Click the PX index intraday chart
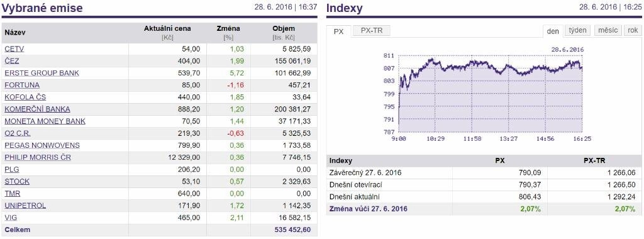The height and width of the screenshot is (239, 644). [485, 94]
